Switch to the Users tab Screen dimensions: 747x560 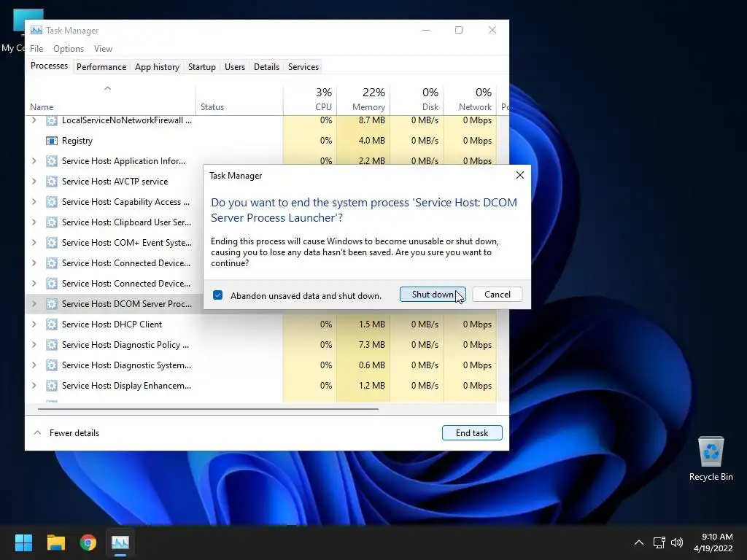click(234, 67)
